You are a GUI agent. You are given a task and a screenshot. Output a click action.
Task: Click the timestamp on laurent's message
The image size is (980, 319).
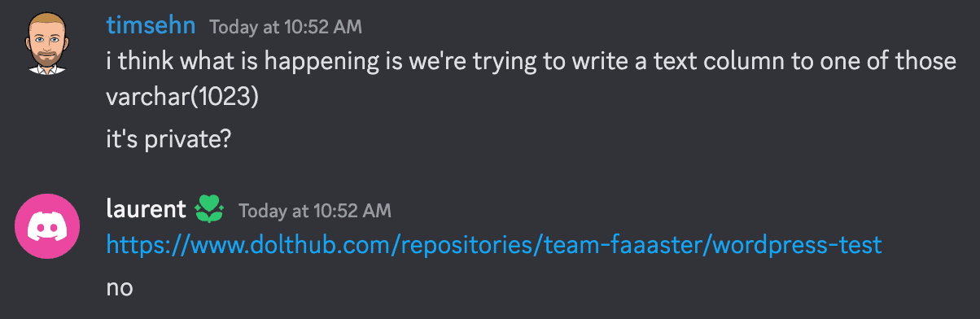(315, 211)
